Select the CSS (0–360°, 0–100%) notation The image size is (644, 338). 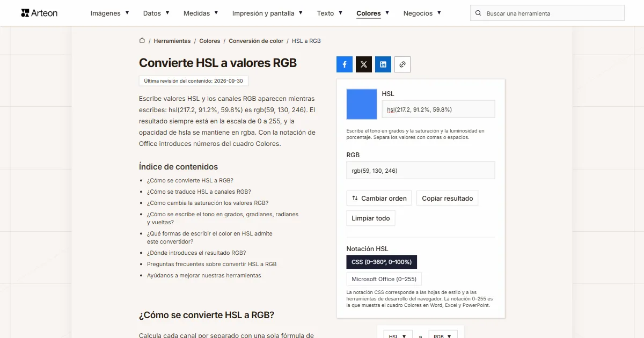coord(382,262)
